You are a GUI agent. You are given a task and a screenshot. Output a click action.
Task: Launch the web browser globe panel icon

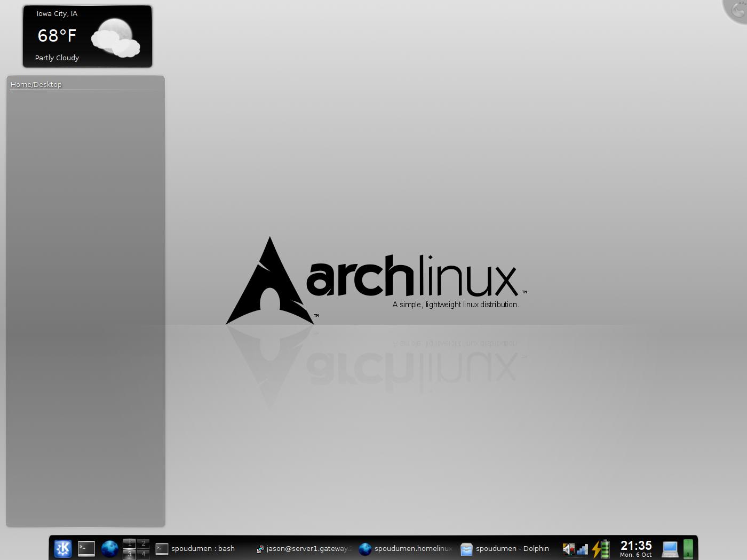click(x=110, y=548)
